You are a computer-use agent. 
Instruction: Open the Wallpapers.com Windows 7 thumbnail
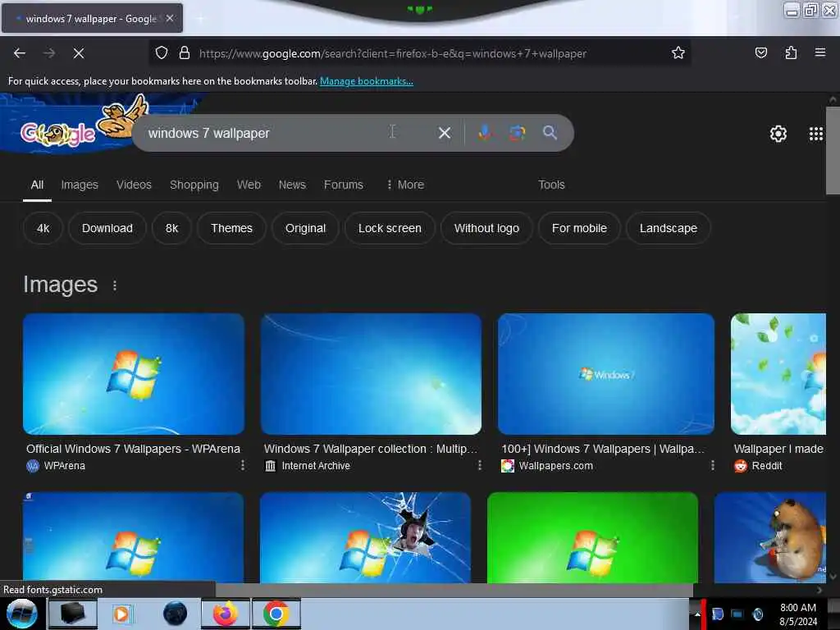606,374
